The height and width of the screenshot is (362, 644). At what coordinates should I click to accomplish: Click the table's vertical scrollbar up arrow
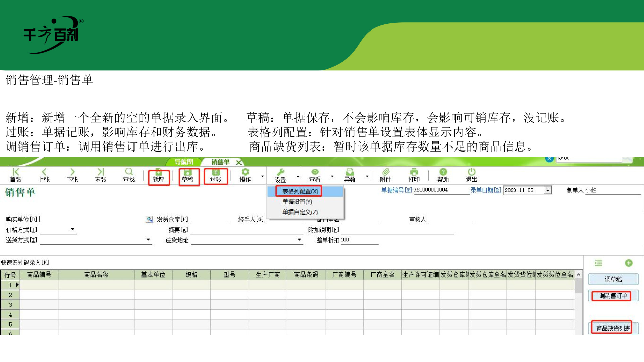pyautogui.click(x=578, y=275)
